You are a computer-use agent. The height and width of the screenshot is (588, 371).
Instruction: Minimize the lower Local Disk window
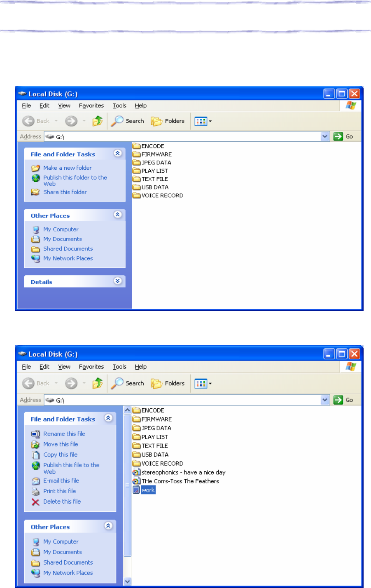point(329,354)
